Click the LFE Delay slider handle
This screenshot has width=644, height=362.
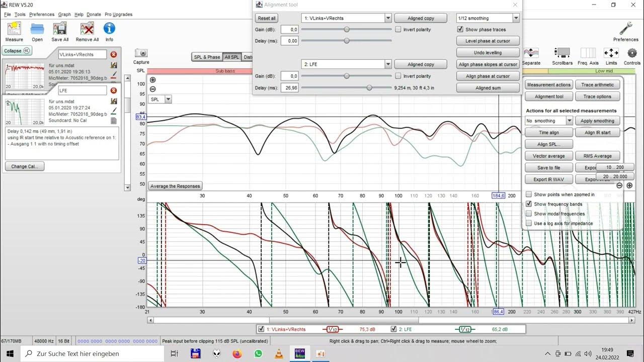click(369, 87)
